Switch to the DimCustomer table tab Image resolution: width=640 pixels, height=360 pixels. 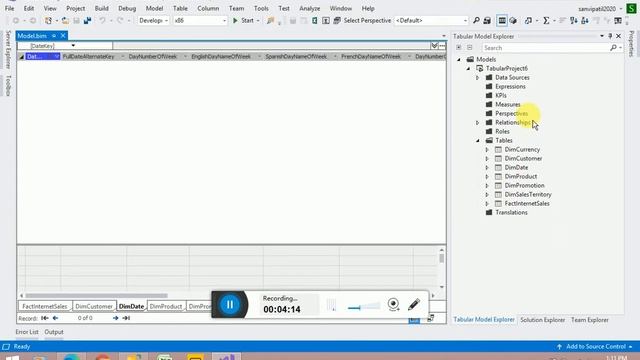[x=94, y=306]
